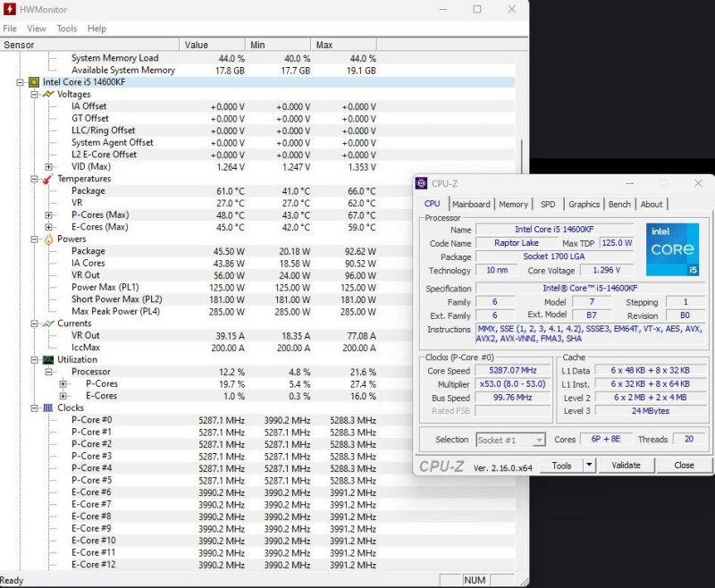Click the Value column header

[212, 45]
